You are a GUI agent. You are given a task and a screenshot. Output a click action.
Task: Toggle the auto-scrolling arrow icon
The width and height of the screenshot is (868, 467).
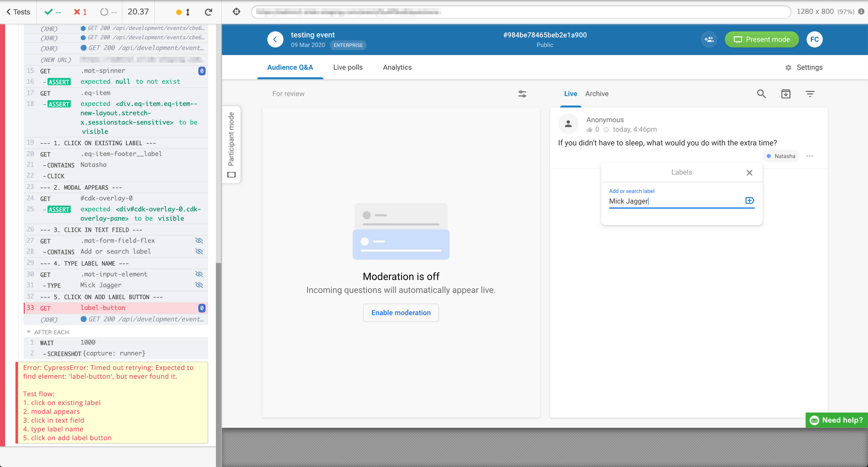point(188,12)
